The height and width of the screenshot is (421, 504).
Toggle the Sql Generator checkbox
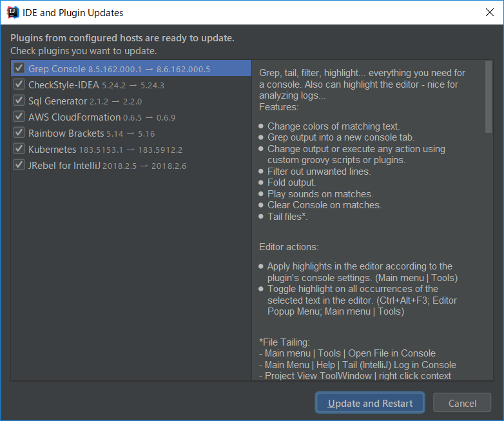19,101
